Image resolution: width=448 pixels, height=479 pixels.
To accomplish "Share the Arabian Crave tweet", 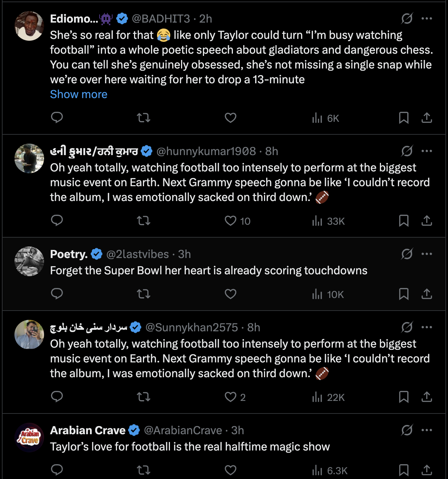I will (427, 470).
